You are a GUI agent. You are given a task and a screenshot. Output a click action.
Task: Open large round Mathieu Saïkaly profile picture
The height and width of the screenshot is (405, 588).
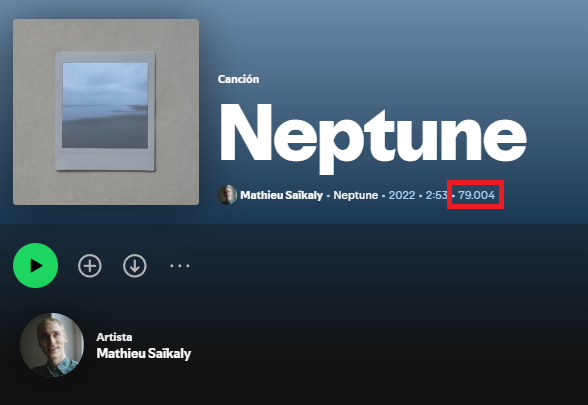[x=52, y=345]
